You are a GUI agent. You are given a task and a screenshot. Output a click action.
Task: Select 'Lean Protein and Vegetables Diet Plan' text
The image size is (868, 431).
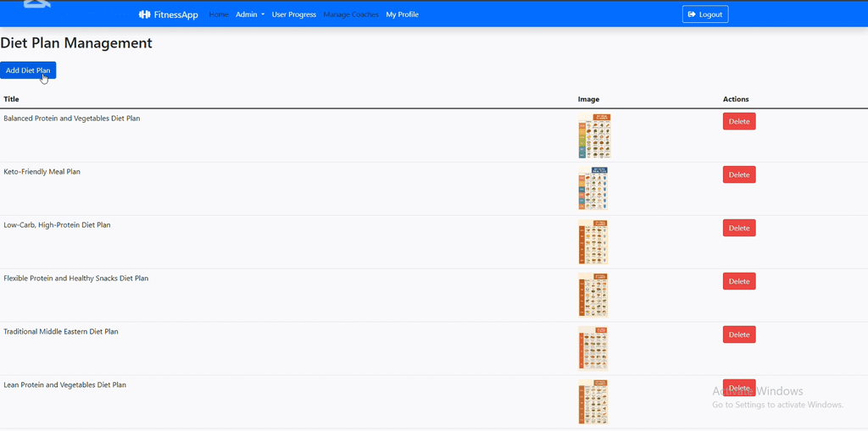(x=64, y=384)
